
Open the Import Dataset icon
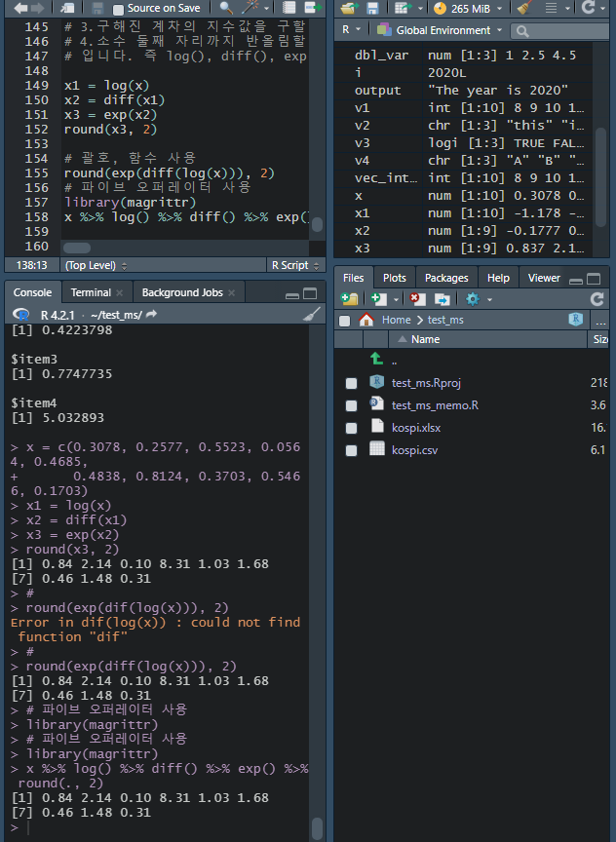coord(402,8)
